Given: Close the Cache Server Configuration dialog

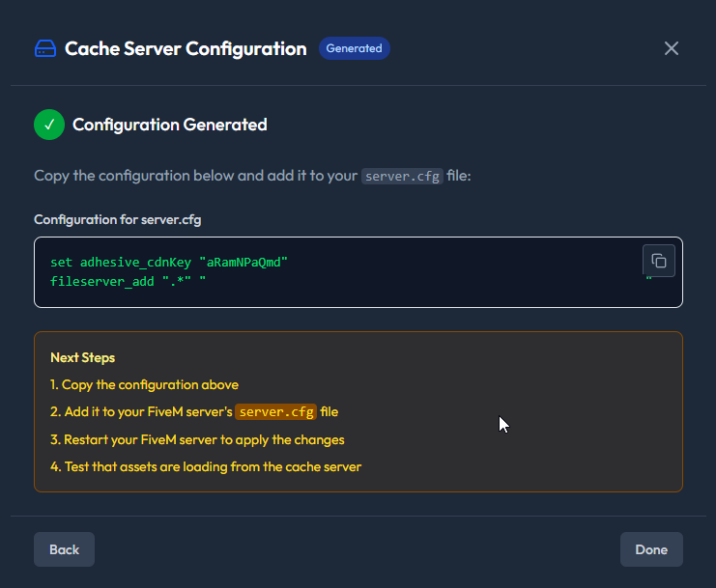Looking at the screenshot, I should coord(672,48).
